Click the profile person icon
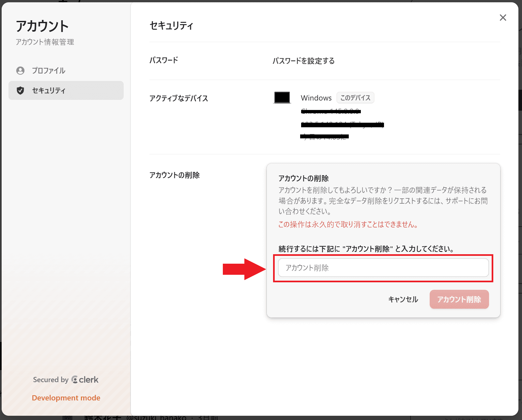 pyautogui.click(x=21, y=70)
